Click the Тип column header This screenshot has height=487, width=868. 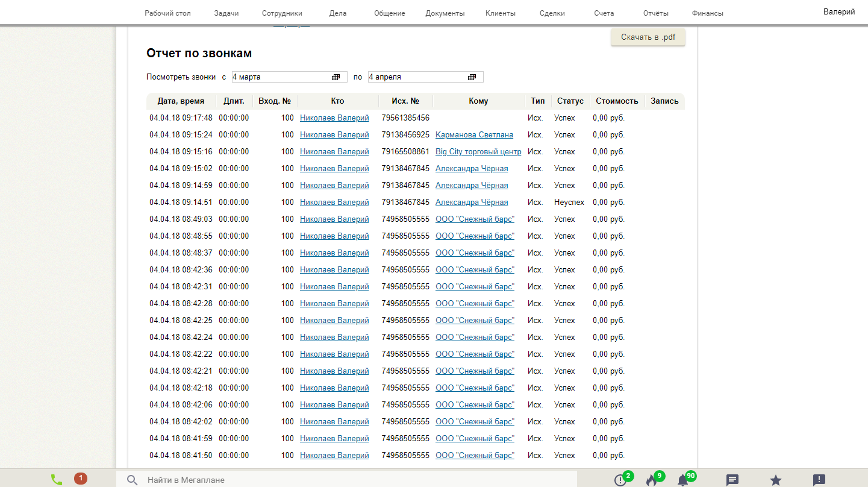pos(538,101)
